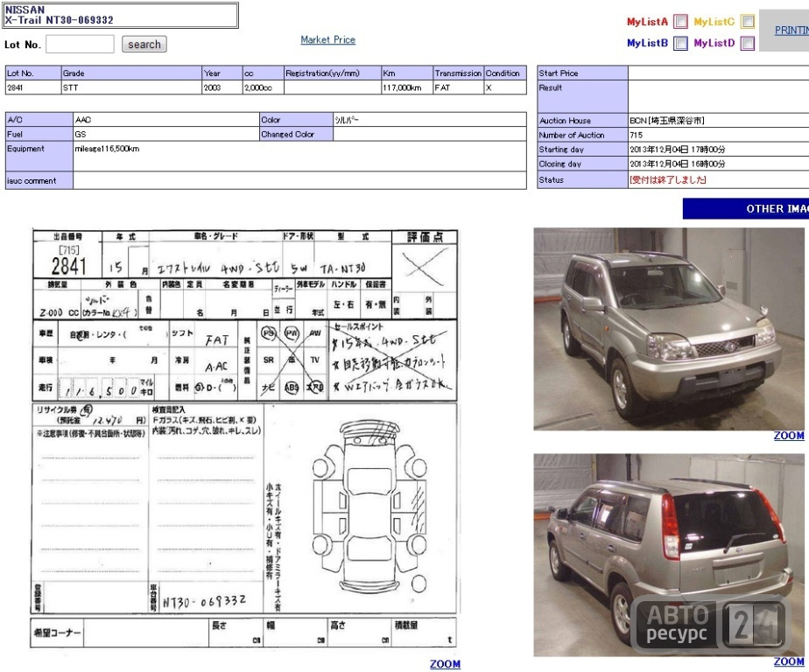Click the isuc comment label cell
Viewport: 809px width, 672px height.
coord(39,180)
